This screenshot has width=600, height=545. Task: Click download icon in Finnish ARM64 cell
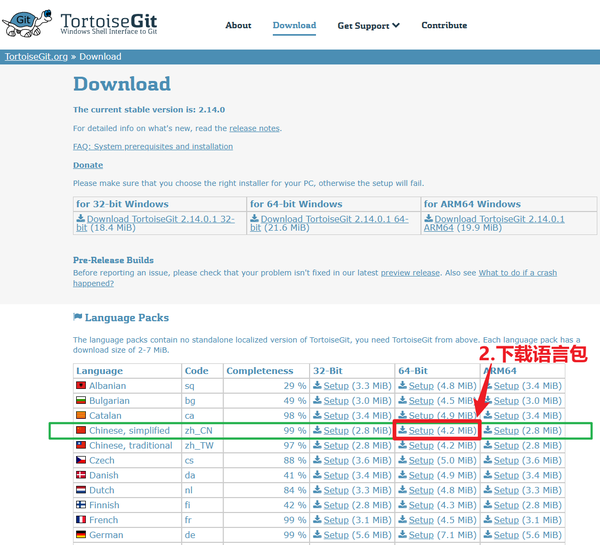[488, 504]
